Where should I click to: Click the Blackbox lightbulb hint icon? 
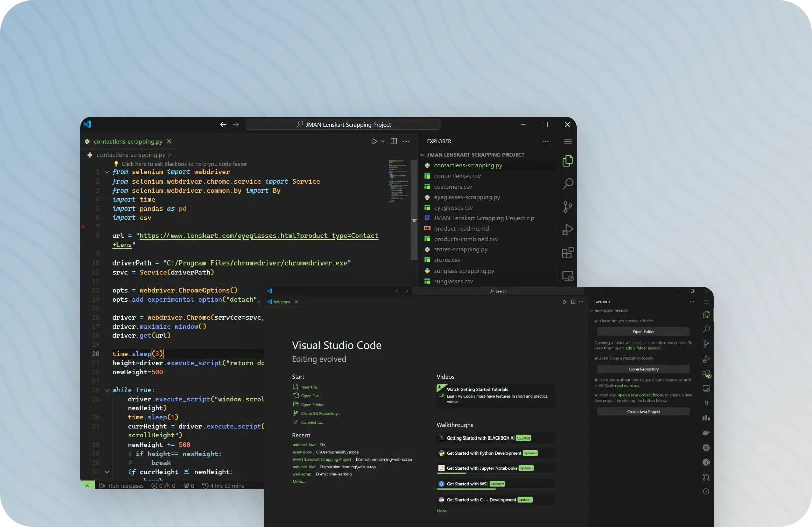click(x=116, y=164)
